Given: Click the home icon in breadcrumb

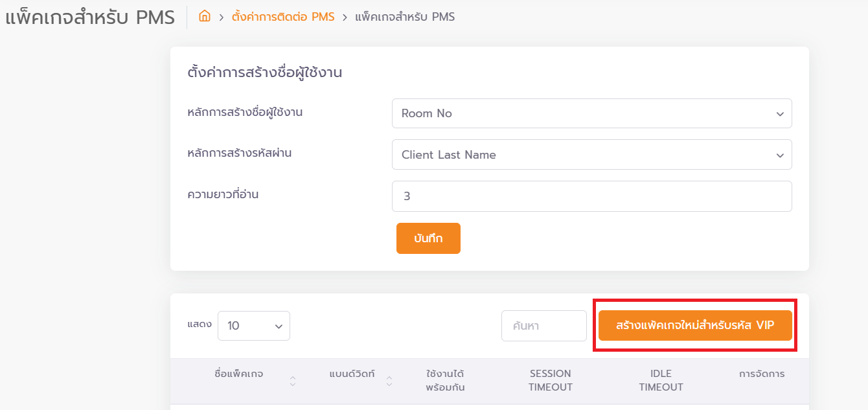Looking at the screenshot, I should click(205, 17).
